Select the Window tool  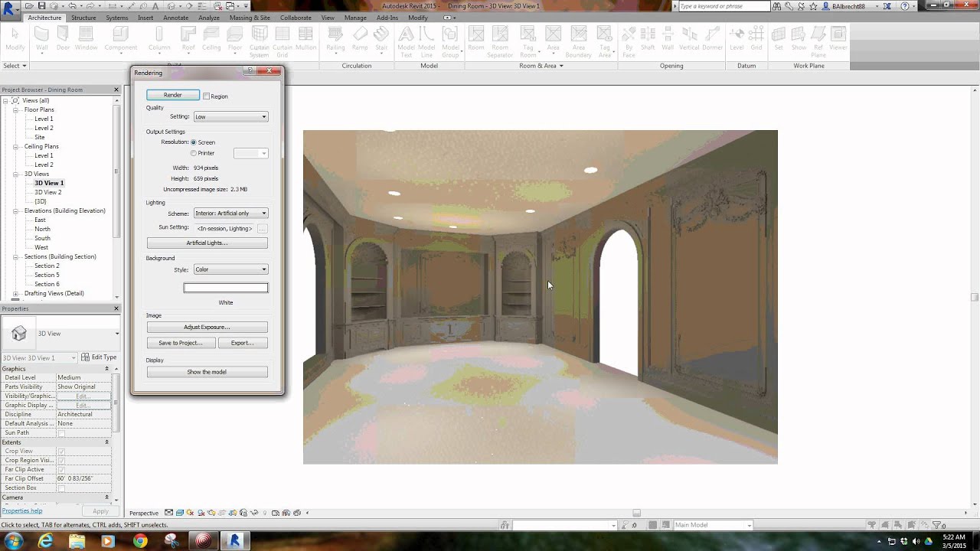pyautogui.click(x=86, y=38)
